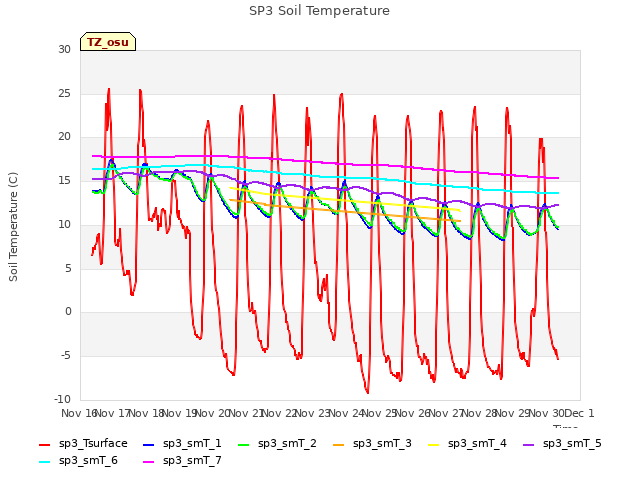Click the y-axis tick label 30
Viewport: 640px width, 480px height.
64,49
